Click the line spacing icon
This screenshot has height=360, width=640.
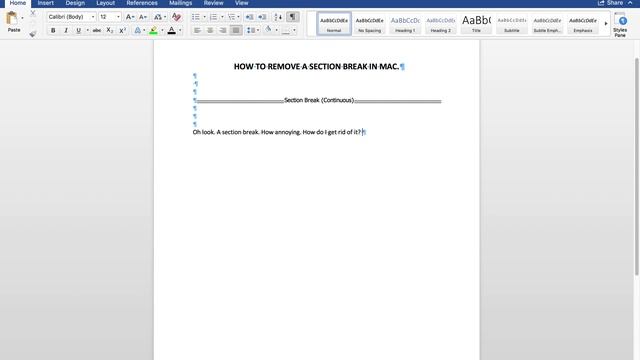[251, 30]
